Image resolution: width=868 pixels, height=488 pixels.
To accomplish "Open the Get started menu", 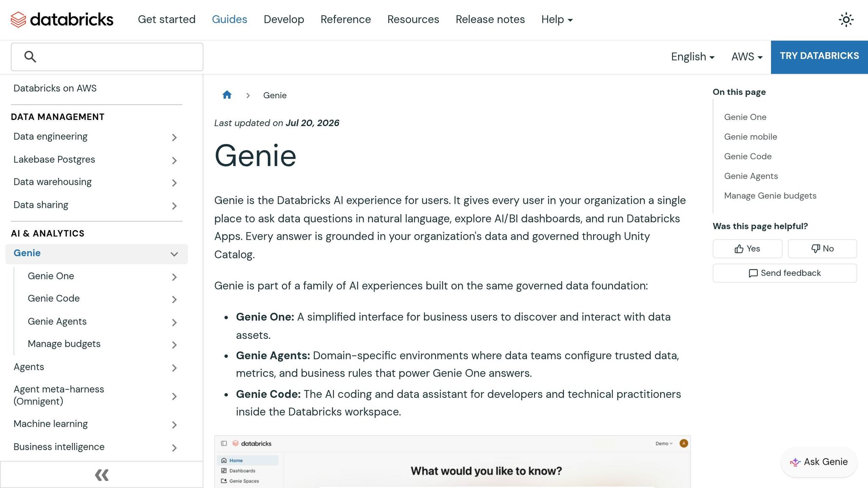I will click(167, 19).
